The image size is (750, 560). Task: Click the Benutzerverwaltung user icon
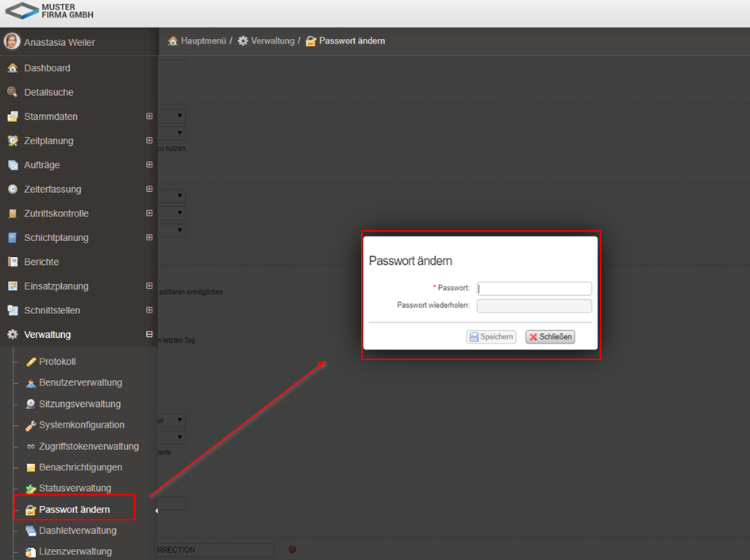click(x=31, y=383)
